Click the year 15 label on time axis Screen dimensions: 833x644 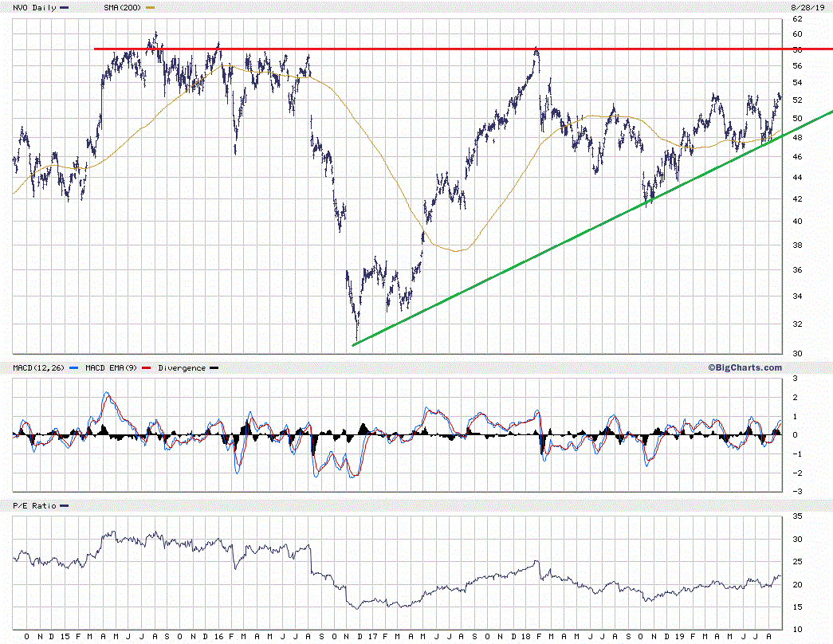[x=65, y=636]
